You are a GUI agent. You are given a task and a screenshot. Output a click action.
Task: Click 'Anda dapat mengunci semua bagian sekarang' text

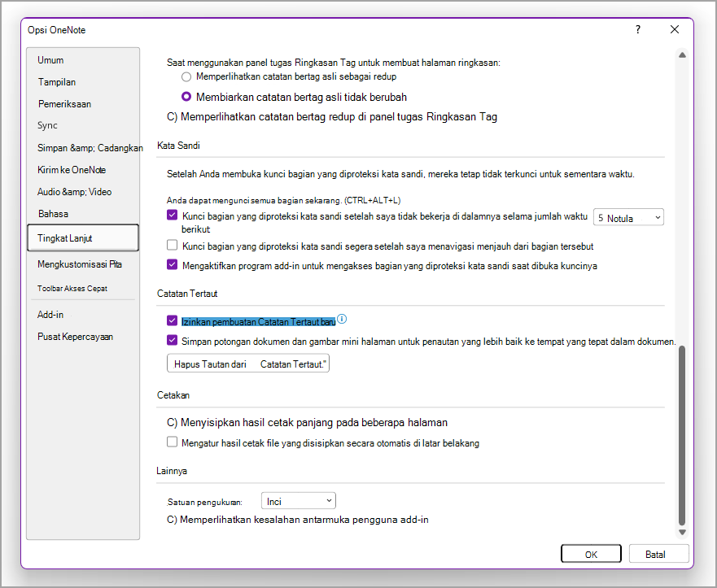[283, 200]
